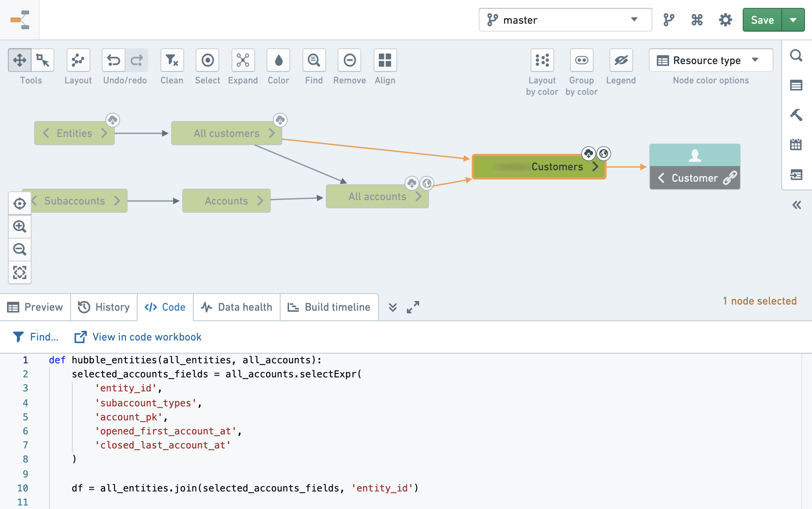Remove the selected node
This screenshot has width=812, height=509.
coord(349,60)
